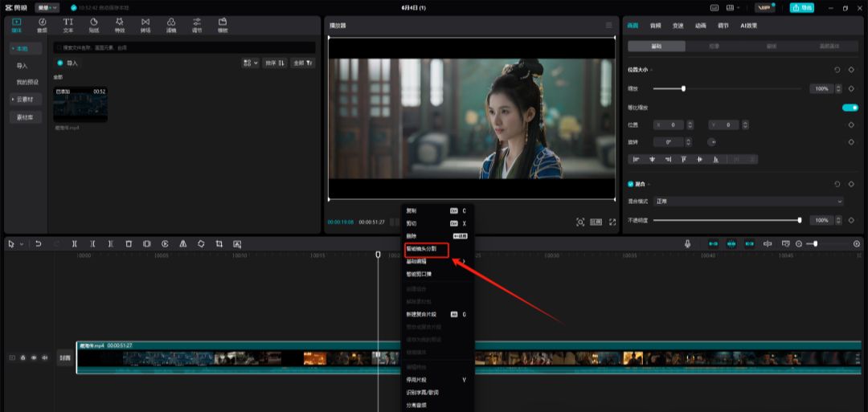Open 素材库 material library in the sidebar
This screenshot has height=412, width=868.
[26, 117]
